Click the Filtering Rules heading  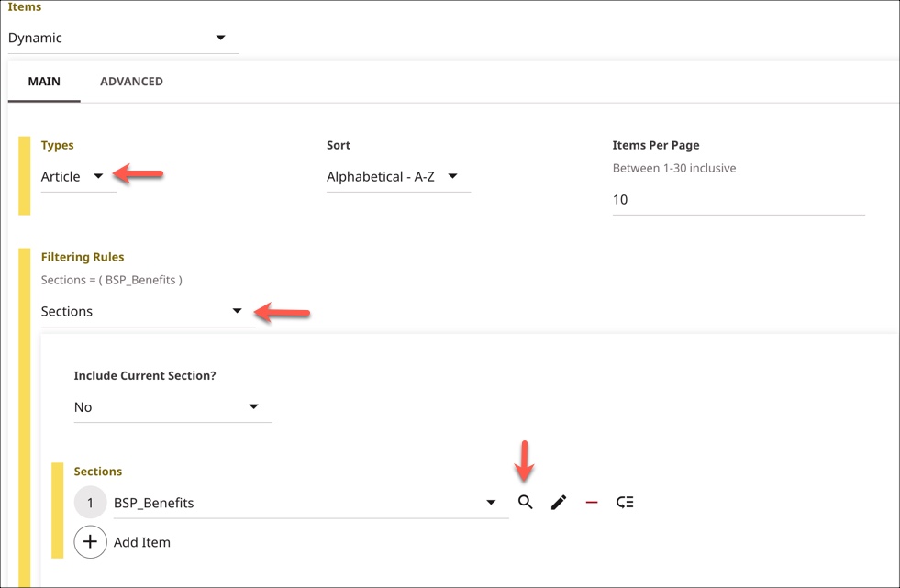[82, 257]
